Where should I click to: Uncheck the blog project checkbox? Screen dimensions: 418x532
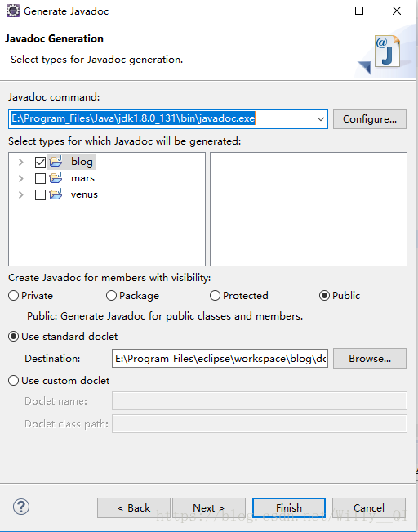pos(40,162)
